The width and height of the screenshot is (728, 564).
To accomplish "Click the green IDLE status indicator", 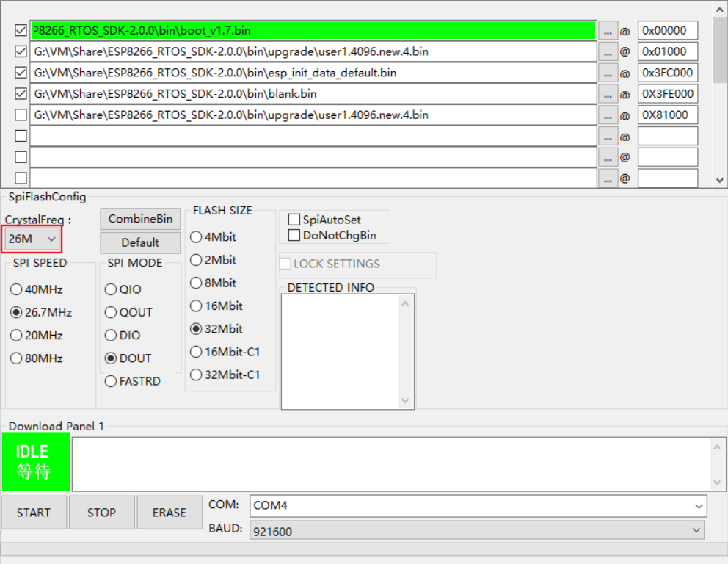I will point(36,461).
